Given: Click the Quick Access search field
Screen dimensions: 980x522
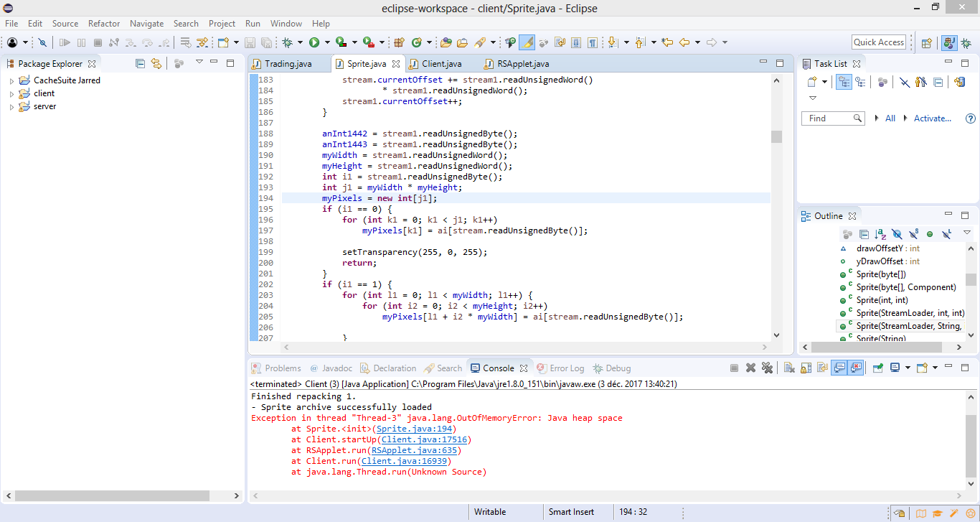Looking at the screenshot, I should tap(878, 42).
